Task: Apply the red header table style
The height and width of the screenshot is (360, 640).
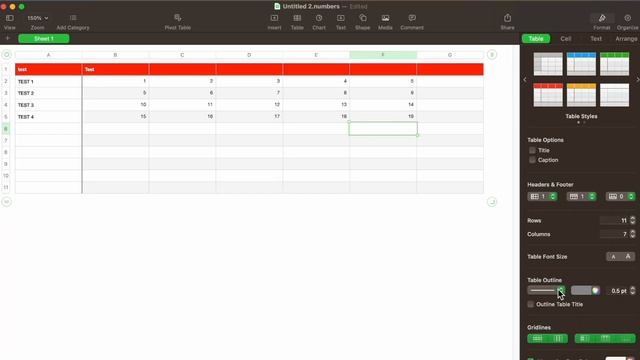Action: [x=548, y=95]
